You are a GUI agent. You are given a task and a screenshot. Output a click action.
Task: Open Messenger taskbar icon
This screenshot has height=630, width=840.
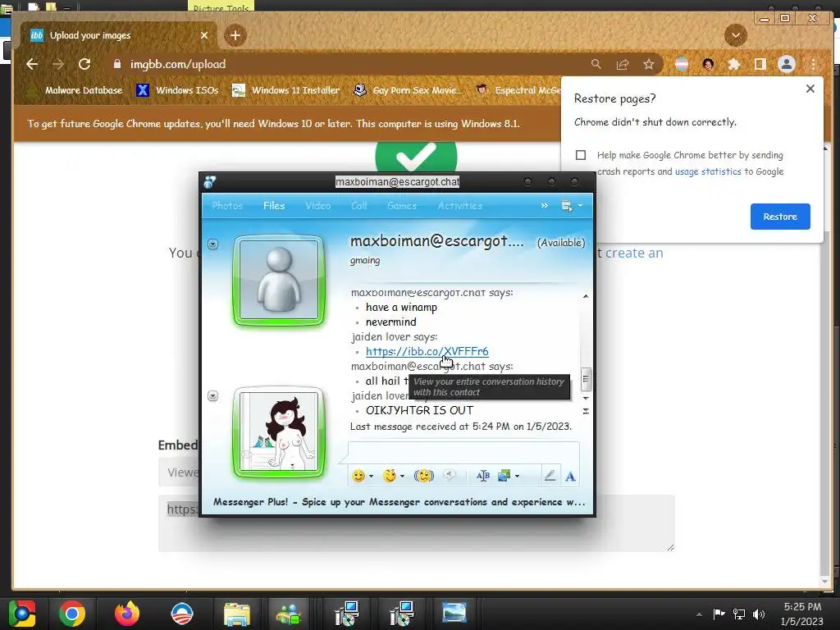coord(290,614)
